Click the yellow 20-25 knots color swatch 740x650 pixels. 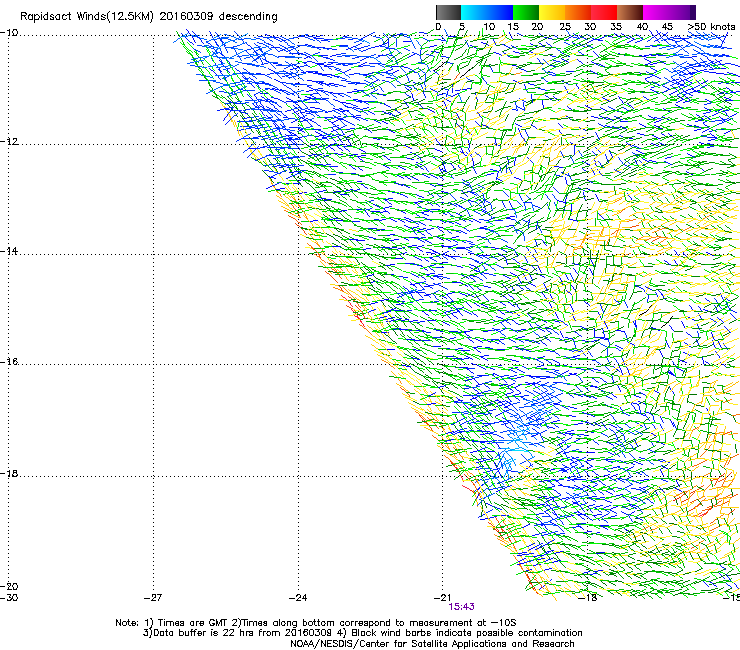pyautogui.click(x=552, y=12)
